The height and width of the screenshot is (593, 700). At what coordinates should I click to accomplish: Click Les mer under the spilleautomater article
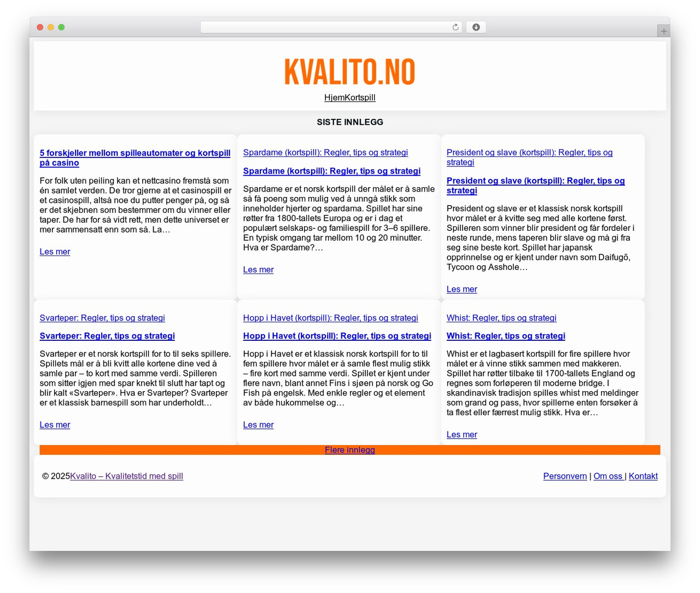point(55,252)
